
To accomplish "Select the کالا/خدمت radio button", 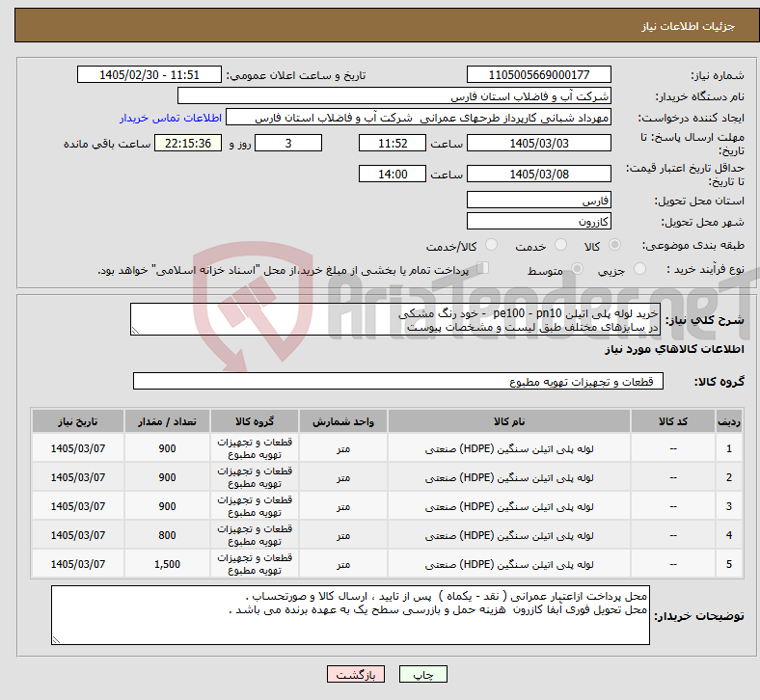I will coord(491,245).
